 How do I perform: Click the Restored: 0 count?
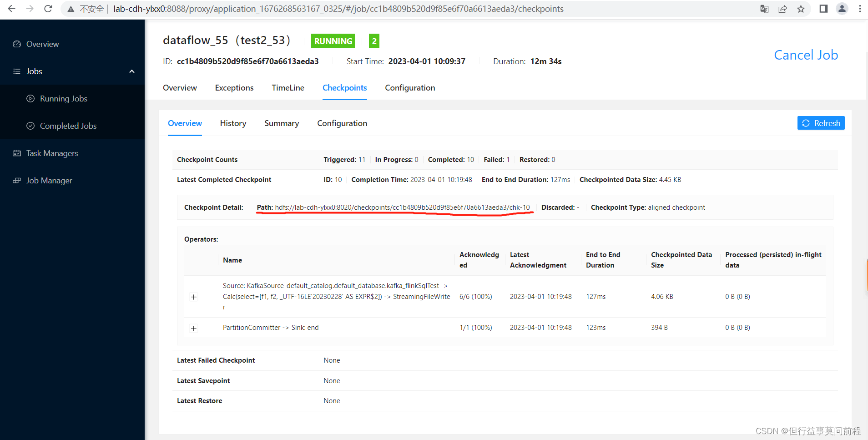pos(537,160)
